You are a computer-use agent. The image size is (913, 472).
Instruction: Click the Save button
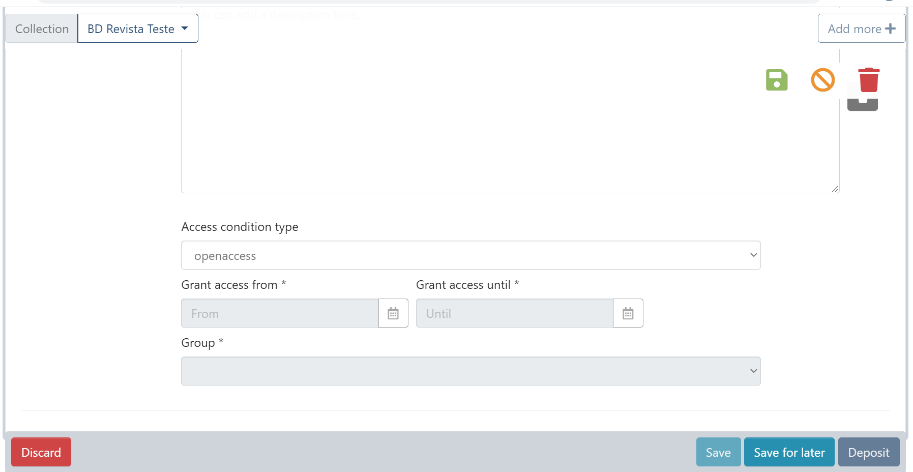tap(718, 452)
